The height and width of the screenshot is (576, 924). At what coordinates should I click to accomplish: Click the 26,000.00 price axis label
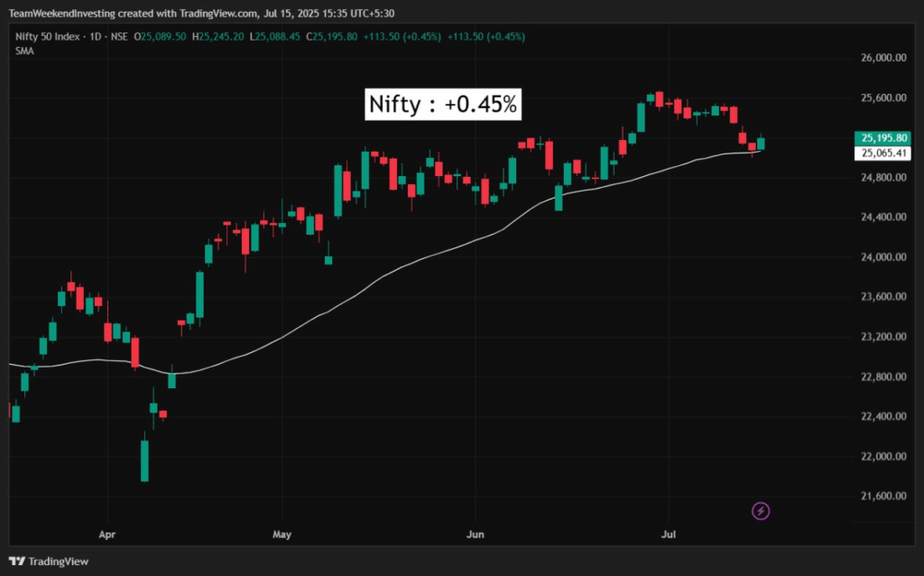click(883, 58)
